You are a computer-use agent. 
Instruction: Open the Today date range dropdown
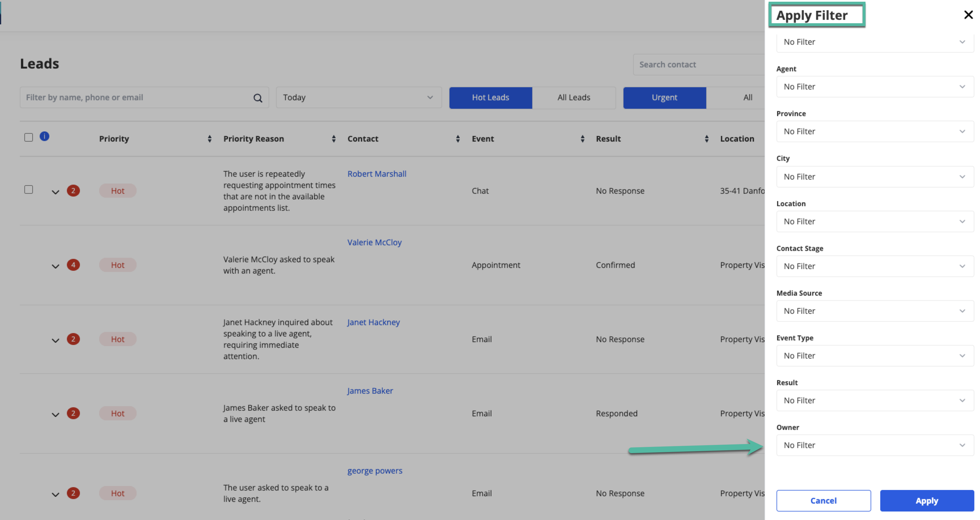[x=359, y=98]
